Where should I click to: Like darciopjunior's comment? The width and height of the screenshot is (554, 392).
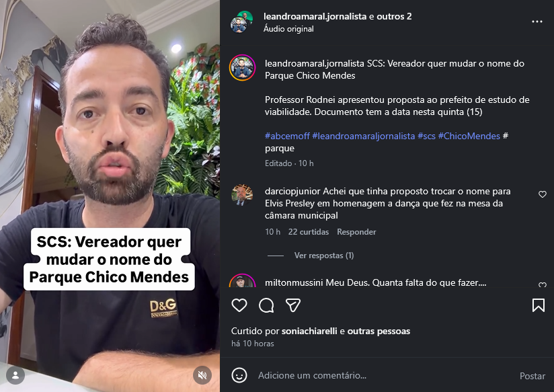pos(543,194)
